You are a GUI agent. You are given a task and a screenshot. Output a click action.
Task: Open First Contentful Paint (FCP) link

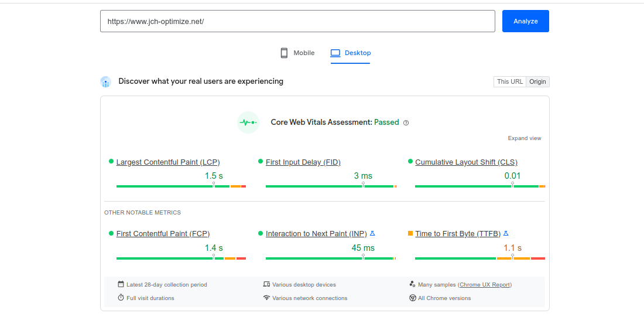163,234
